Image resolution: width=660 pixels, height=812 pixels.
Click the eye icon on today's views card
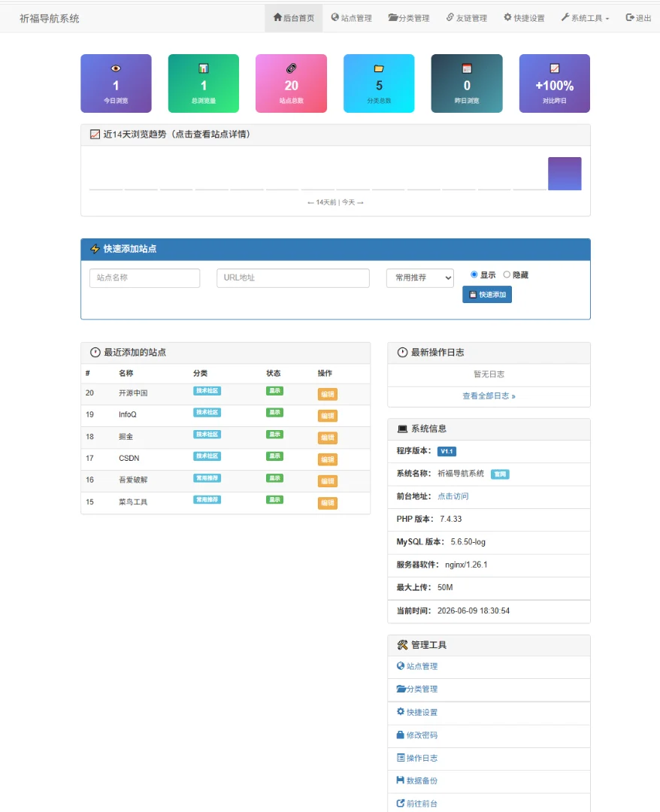tap(116, 68)
